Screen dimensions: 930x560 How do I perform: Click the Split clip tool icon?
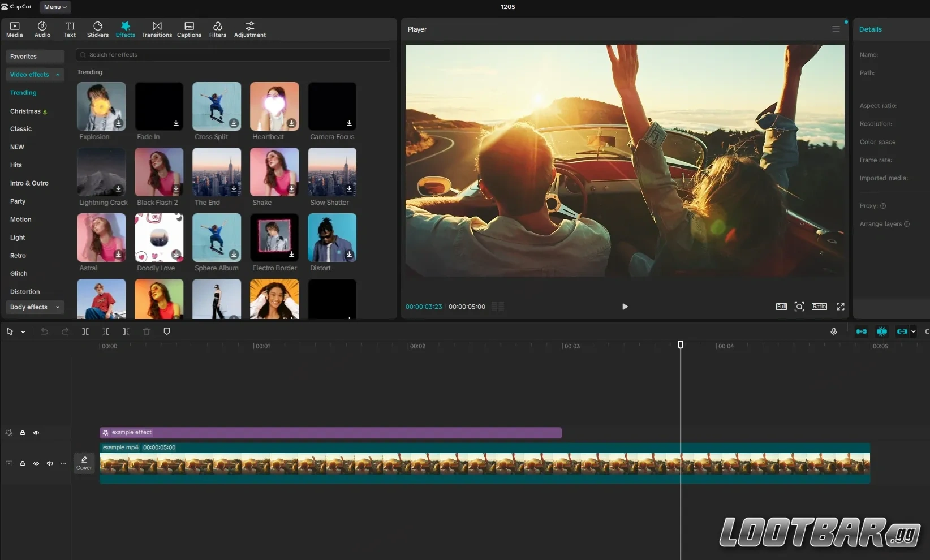click(85, 331)
